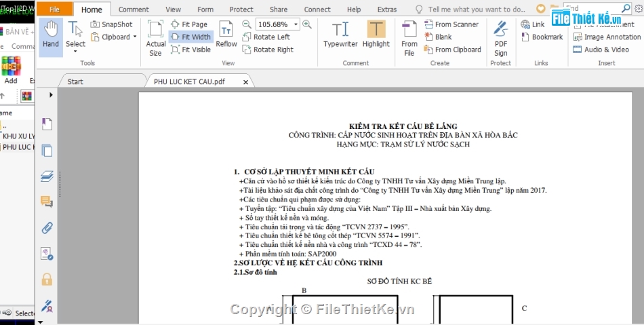Open the settings gear beside Find
Screen dimensions: 644x325
(x=639, y=8)
